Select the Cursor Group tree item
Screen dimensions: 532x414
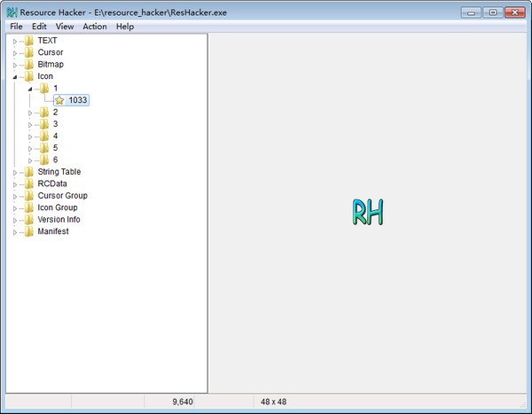(62, 196)
